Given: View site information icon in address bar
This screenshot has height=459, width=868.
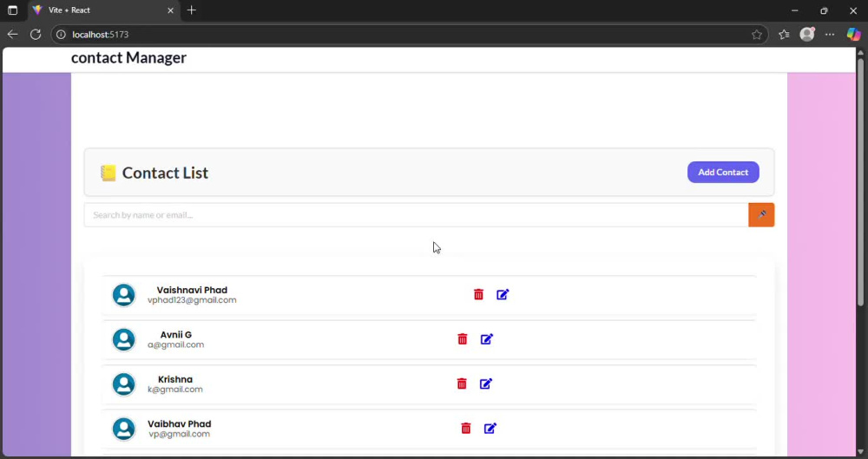Looking at the screenshot, I should coord(61,35).
